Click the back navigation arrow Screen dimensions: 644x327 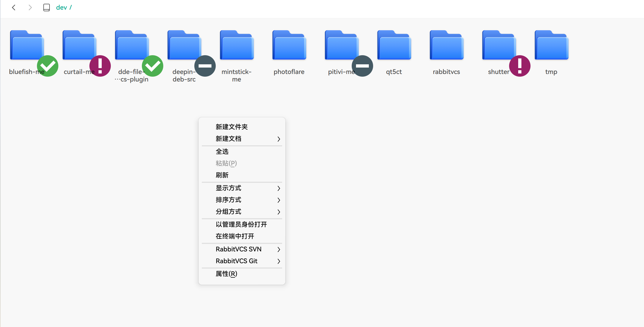click(14, 8)
